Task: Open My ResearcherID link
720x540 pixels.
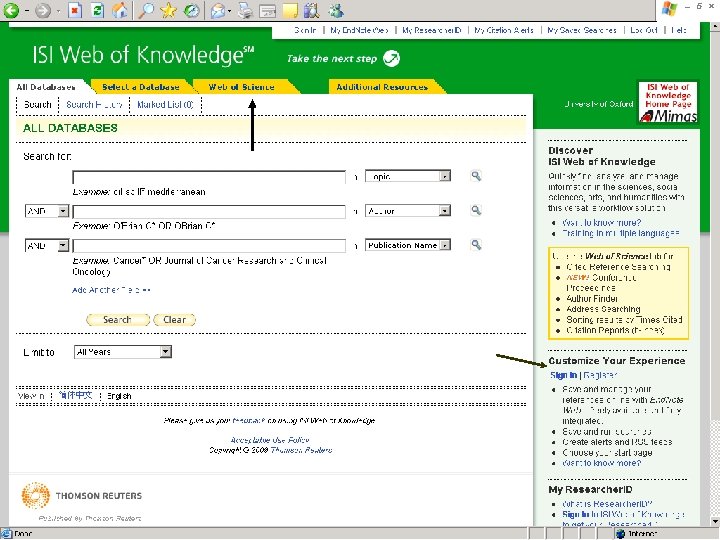Action: click(x=432, y=30)
